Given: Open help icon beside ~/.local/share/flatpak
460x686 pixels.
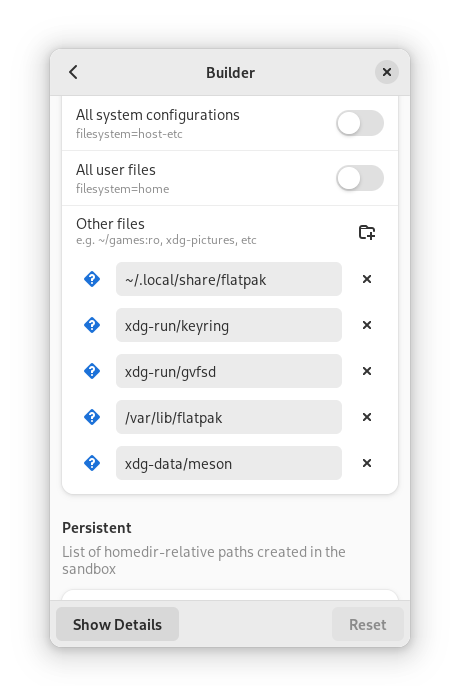Looking at the screenshot, I should point(92,279).
